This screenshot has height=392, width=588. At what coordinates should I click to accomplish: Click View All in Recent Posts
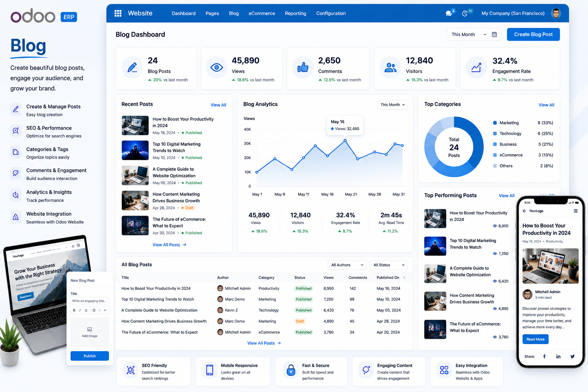218,105
